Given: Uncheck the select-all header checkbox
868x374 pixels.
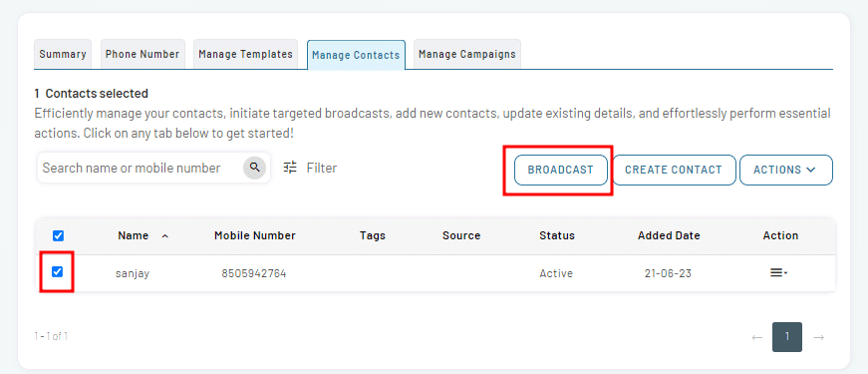Looking at the screenshot, I should [58, 236].
